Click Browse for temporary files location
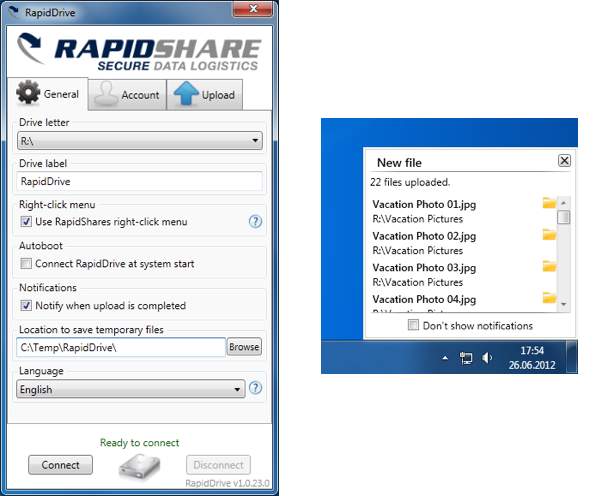Image resolution: width=600 pixels, height=496 pixels. tap(244, 347)
